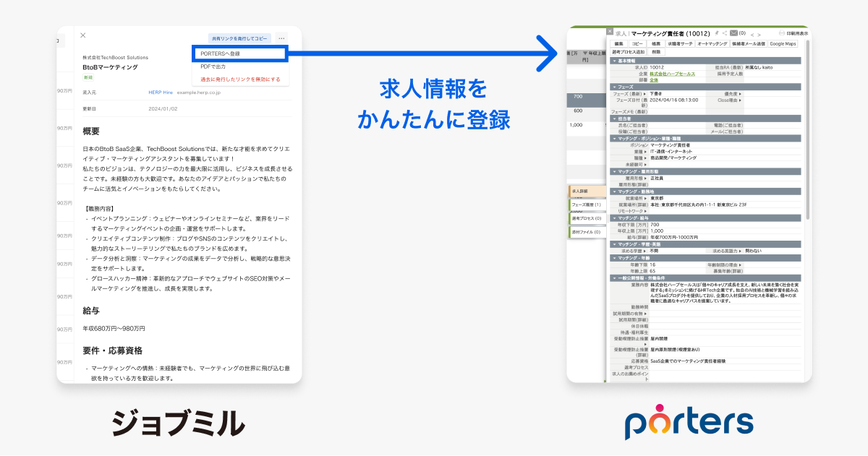Screen dimensions: 868x456
Task: Collapse マッチング - ポジション・業種・職種 section
Action: [x=705, y=139]
